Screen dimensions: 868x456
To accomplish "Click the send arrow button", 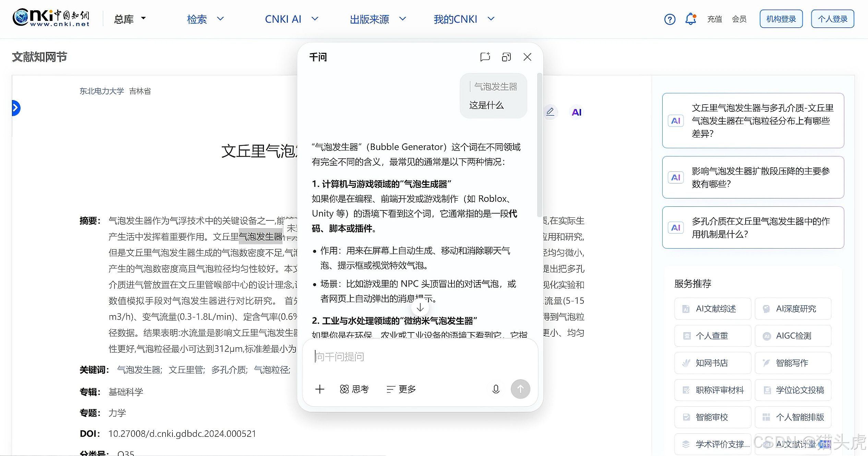I will (x=520, y=389).
